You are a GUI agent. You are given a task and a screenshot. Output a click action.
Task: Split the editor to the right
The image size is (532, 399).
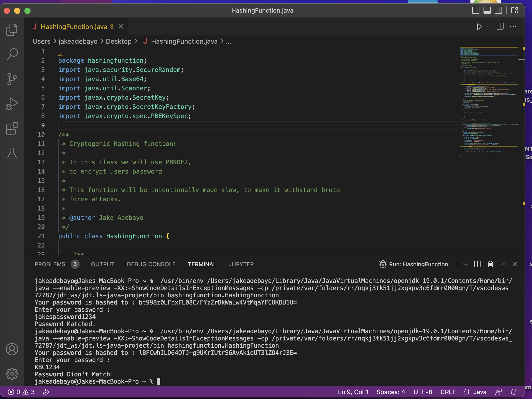[x=500, y=26]
